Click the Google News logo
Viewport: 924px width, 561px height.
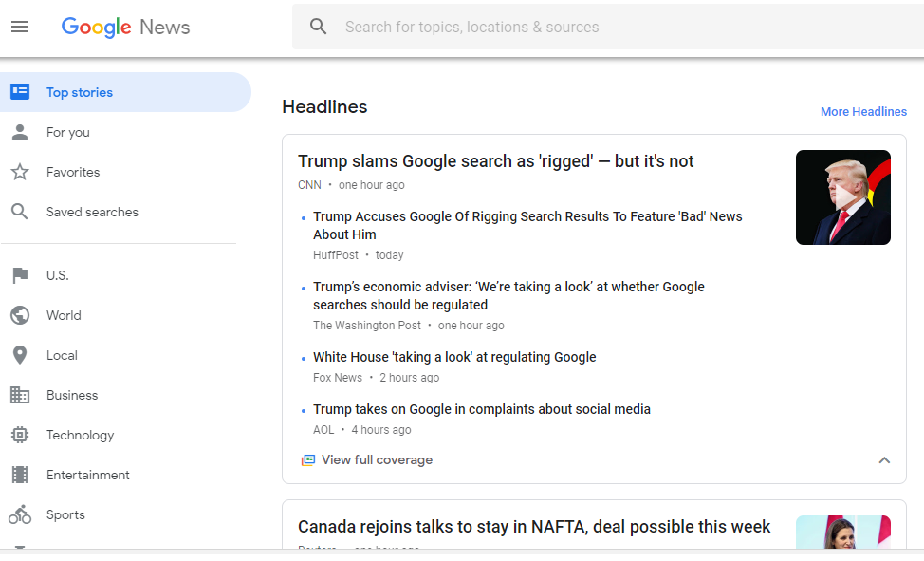click(125, 28)
